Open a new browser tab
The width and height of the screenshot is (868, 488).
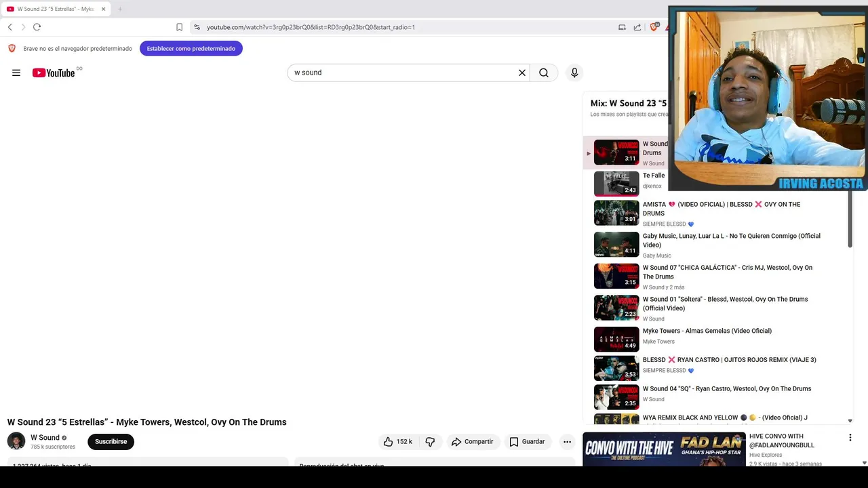120,9
